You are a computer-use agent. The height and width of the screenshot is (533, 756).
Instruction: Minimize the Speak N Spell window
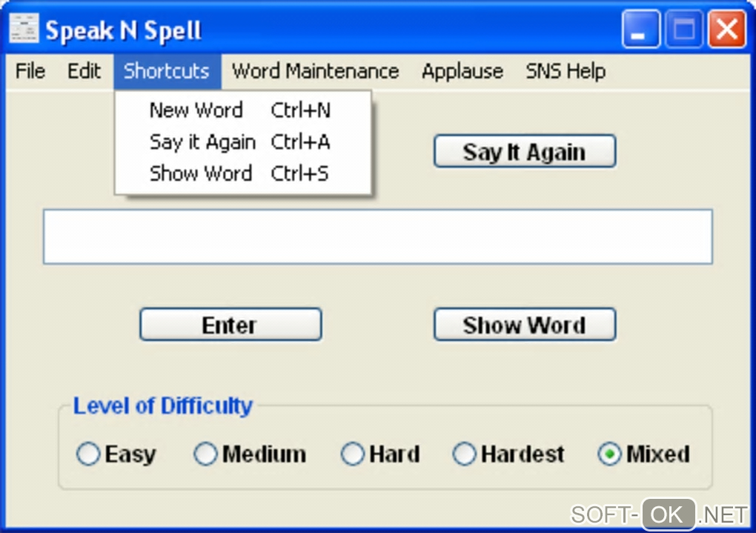click(x=641, y=30)
